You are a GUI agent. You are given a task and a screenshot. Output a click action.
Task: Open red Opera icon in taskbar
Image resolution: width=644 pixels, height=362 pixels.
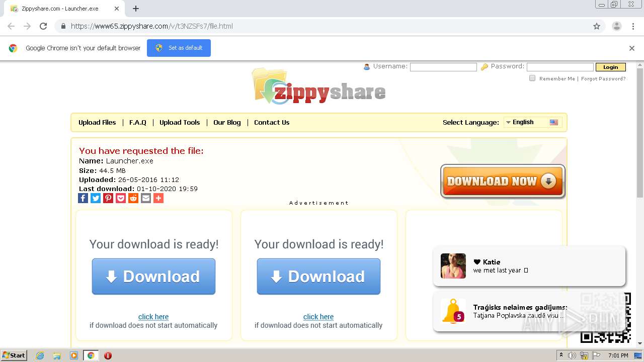point(108,355)
